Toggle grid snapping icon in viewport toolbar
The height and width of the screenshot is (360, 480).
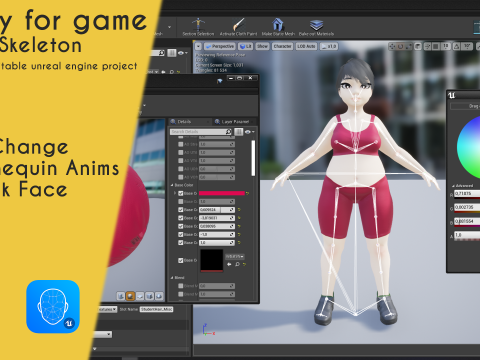click(436, 46)
